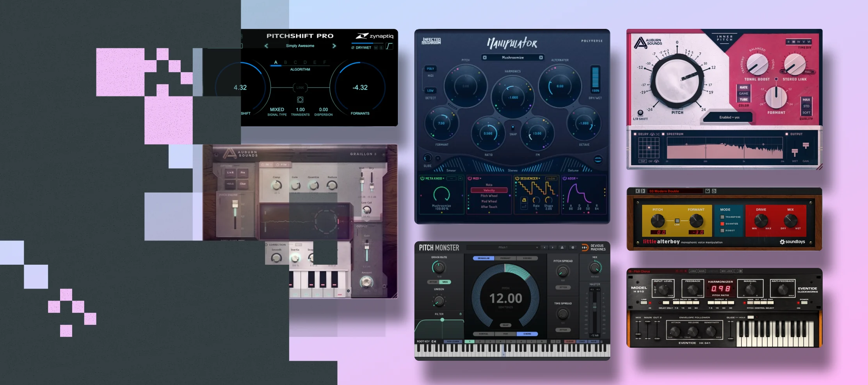Switch to the Granular tab in Pitch Monster

coord(484,258)
